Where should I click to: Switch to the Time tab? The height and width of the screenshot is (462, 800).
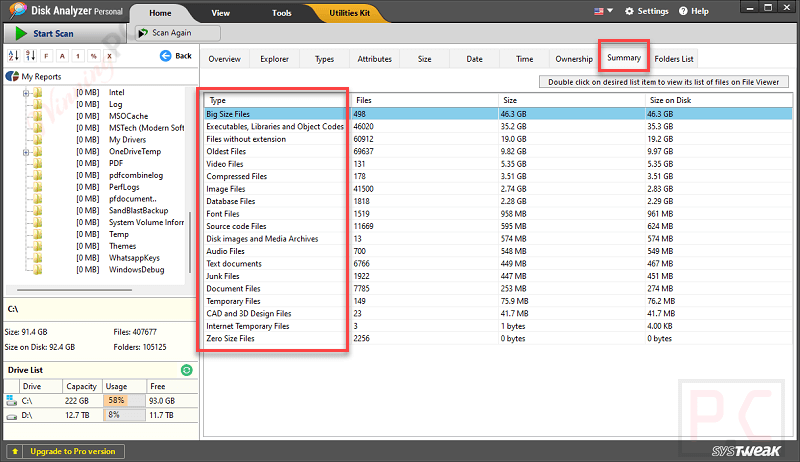coord(524,59)
